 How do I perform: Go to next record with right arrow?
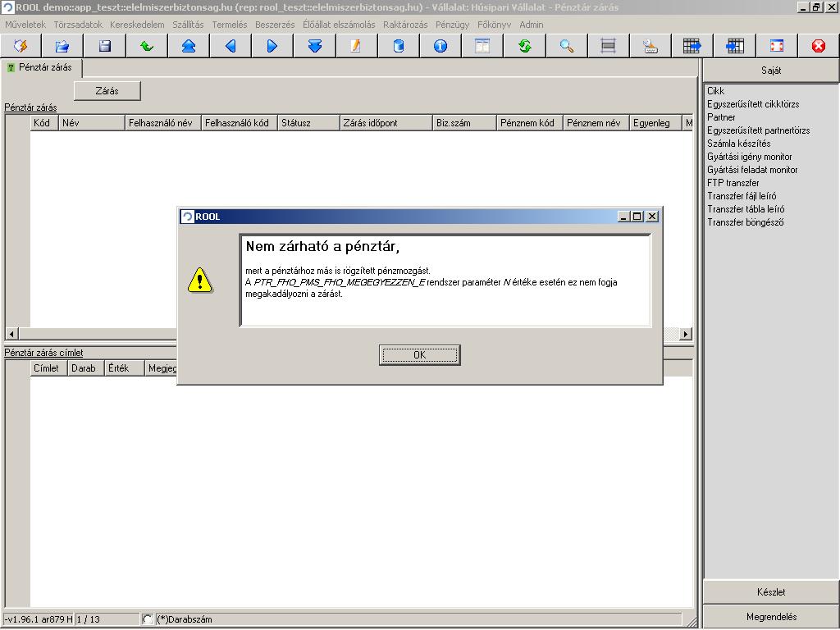tap(272, 46)
